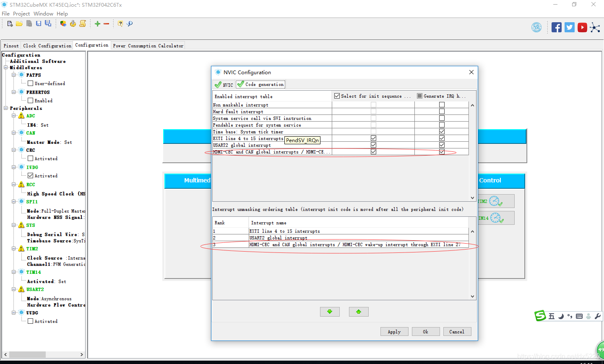The image size is (604, 364).
Task: Select the HDMI-CEC row in ordering table
Action: pos(341,244)
